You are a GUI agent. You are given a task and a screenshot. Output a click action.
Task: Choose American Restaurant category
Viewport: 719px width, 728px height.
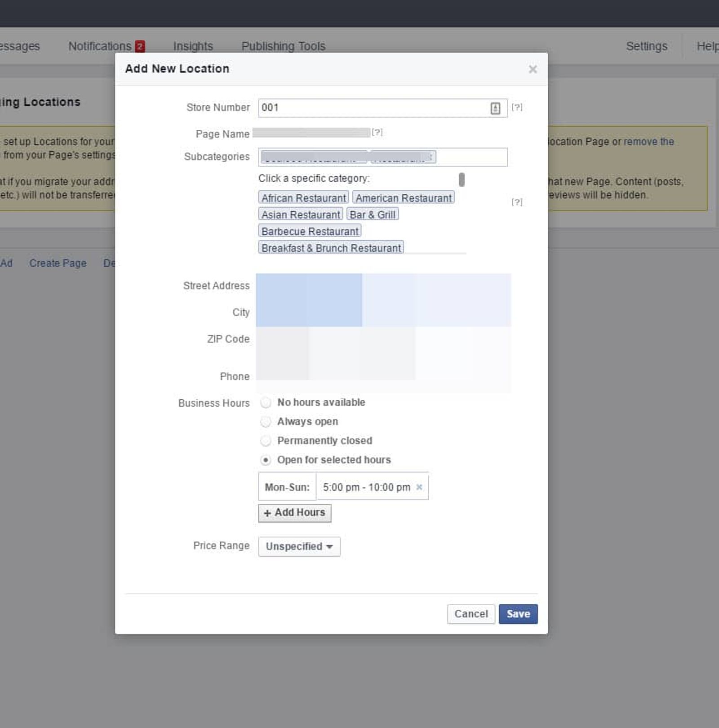click(404, 198)
